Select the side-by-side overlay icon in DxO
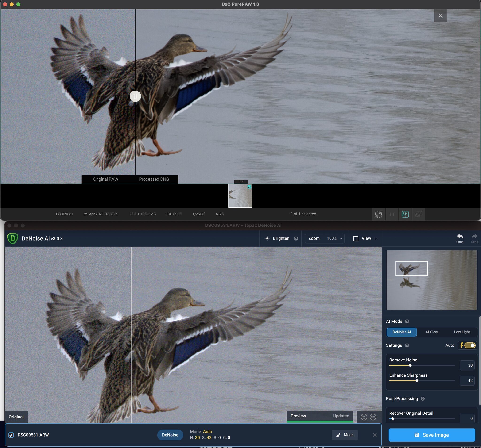Image resolution: width=481 pixels, height=448 pixels. pyautogui.click(x=418, y=214)
